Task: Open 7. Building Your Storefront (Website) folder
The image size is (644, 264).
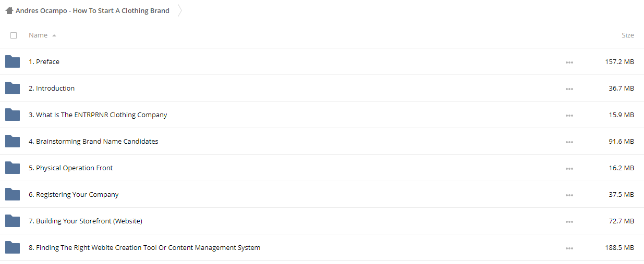Action: tap(86, 221)
